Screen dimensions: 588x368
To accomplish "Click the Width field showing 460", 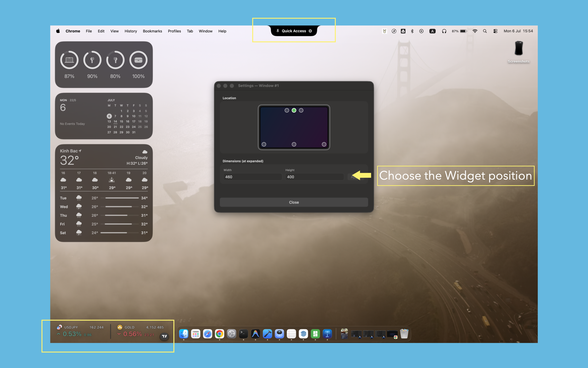I will point(252,177).
